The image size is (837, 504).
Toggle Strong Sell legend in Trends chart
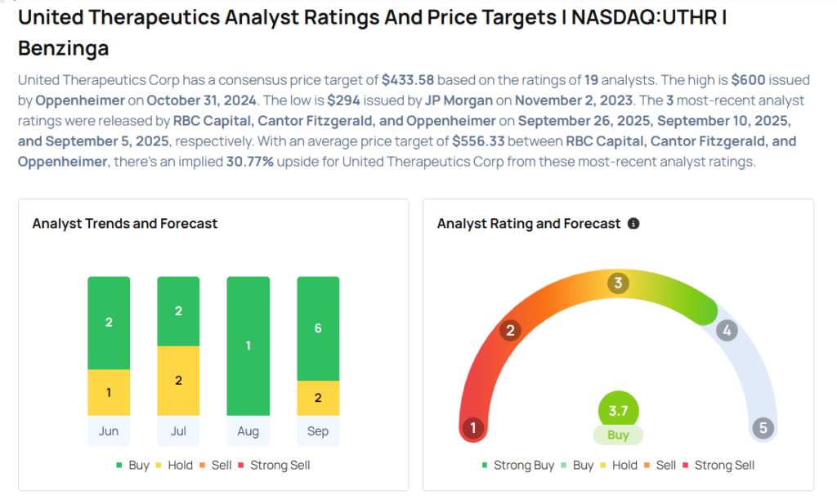point(274,465)
